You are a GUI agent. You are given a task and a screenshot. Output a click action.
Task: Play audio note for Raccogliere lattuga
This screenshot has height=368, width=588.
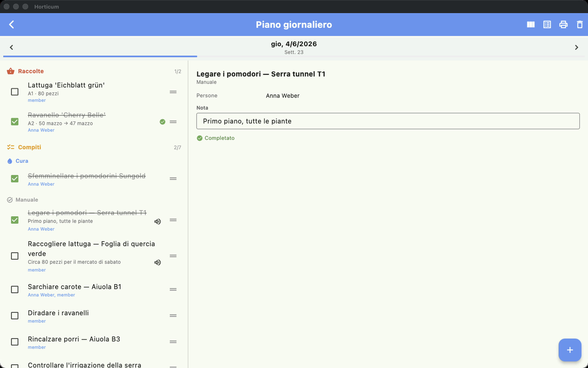(x=157, y=262)
